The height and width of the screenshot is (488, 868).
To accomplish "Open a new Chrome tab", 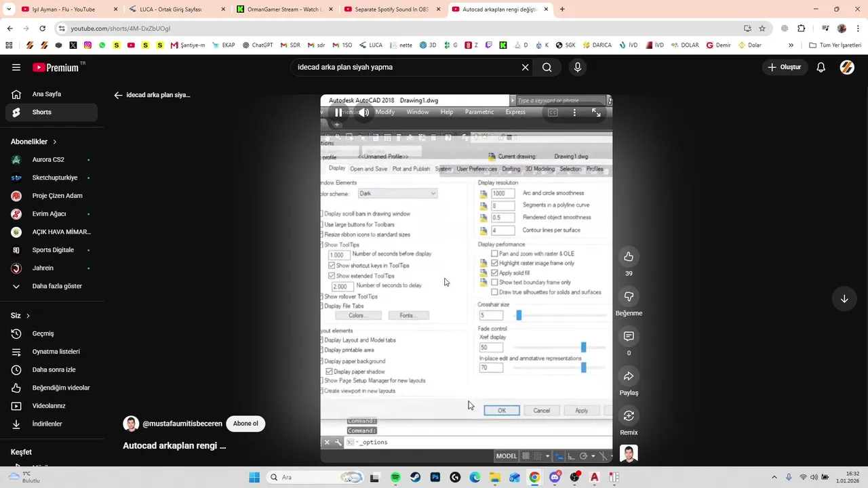I will [562, 9].
